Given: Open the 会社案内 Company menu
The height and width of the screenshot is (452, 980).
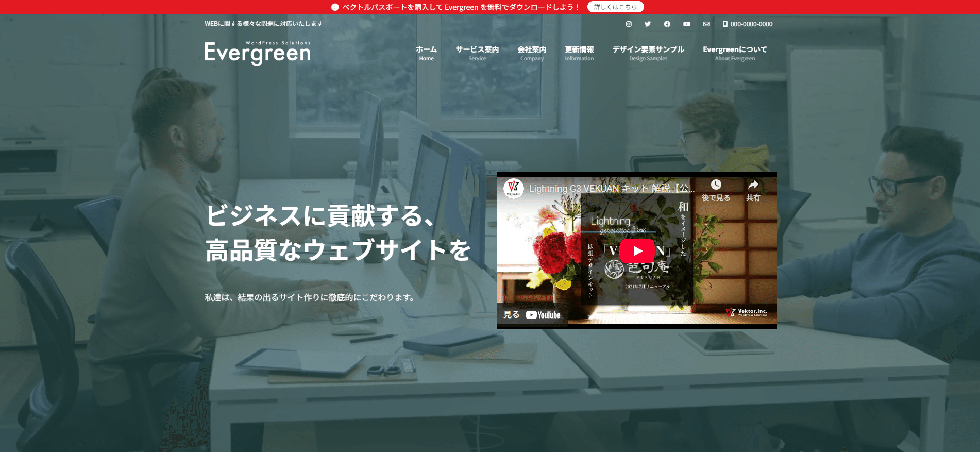Looking at the screenshot, I should (x=532, y=53).
